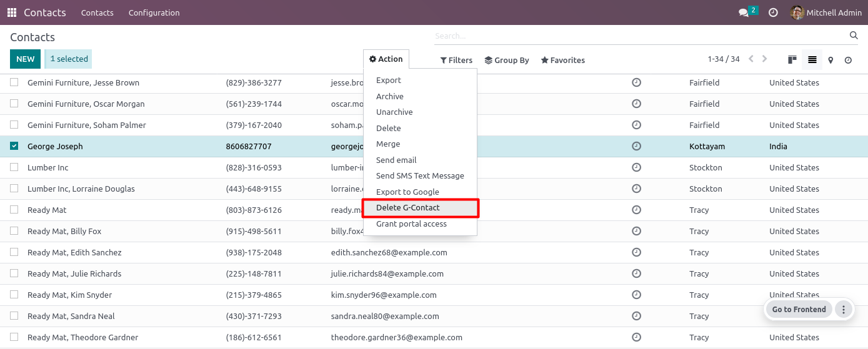This screenshot has height=349, width=868.
Task: Choose Delete from Action menu
Action: pyautogui.click(x=420, y=129)
